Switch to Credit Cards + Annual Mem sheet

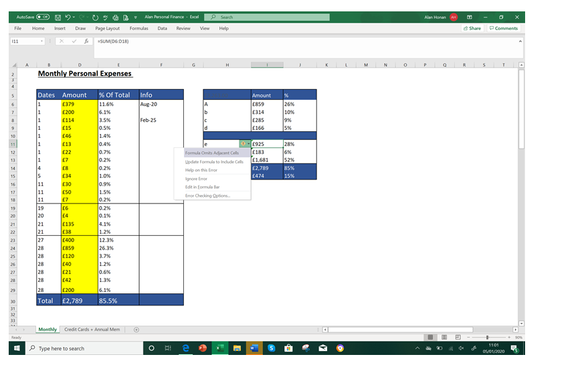pyautogui.click(x=92, y=329)
